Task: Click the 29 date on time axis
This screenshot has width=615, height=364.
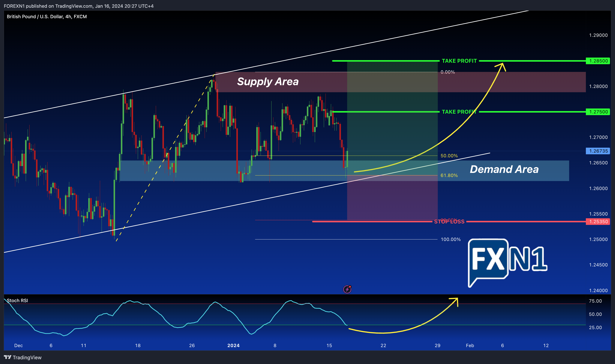Action: (437, 345)
